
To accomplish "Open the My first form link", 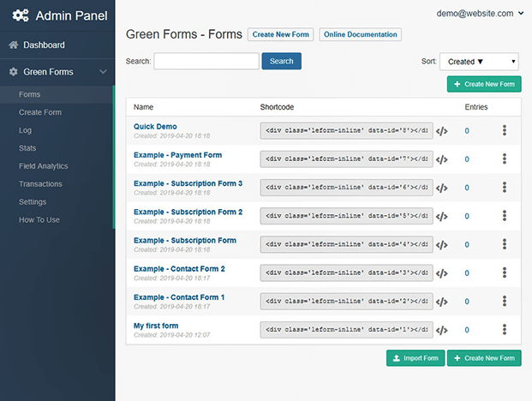I will point(156,326).
